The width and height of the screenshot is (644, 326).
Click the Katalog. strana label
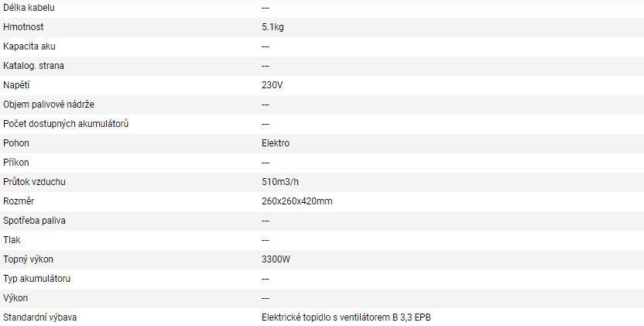point(33,66)
